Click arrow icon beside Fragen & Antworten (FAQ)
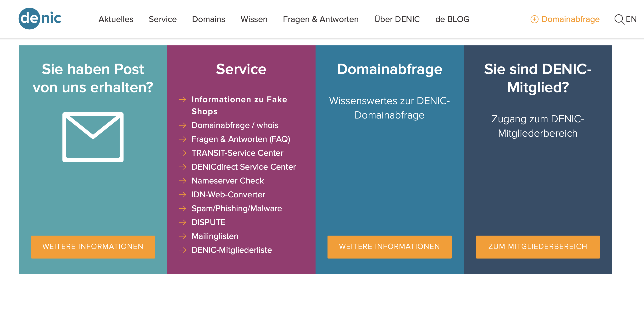This screenshot has width=644, height=313. coord(183,139)
